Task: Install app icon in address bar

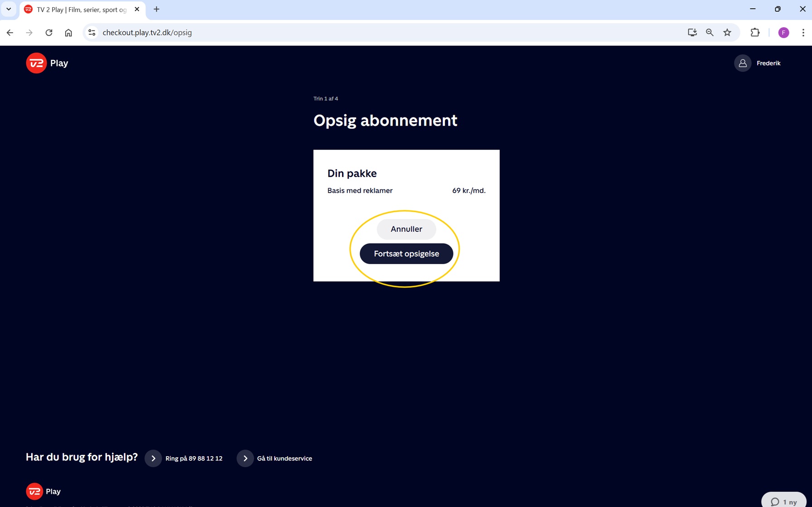Action: tap(692, 33)
